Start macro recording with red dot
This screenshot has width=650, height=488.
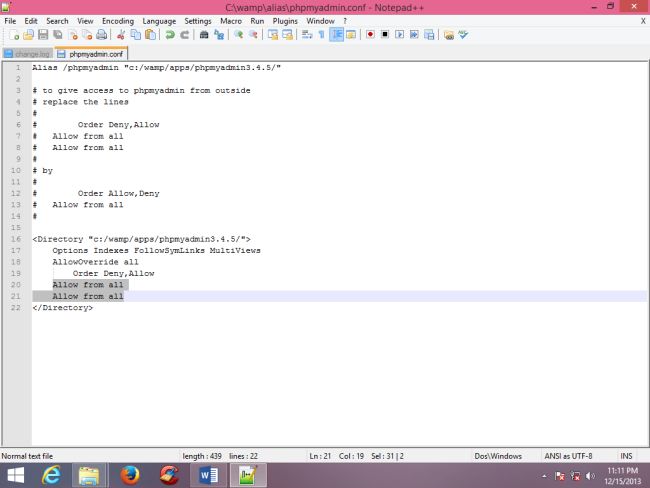[370, 35]
